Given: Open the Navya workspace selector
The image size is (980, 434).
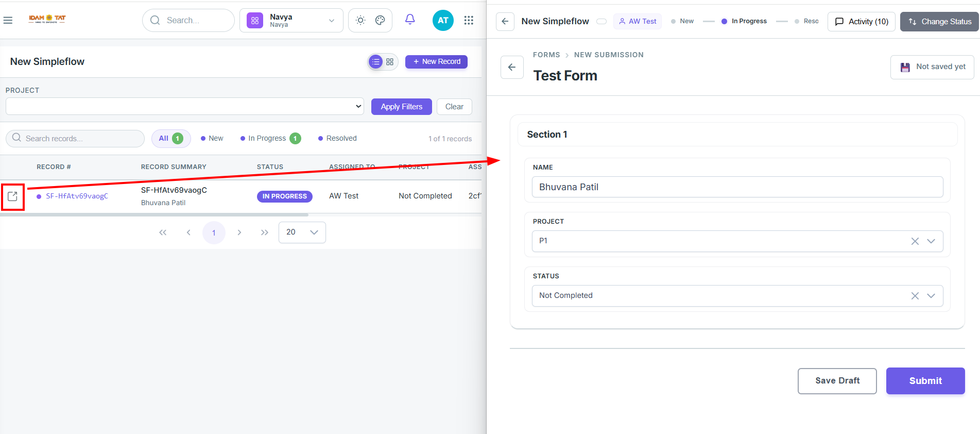Looking at the screenshot, I should 291,20.
